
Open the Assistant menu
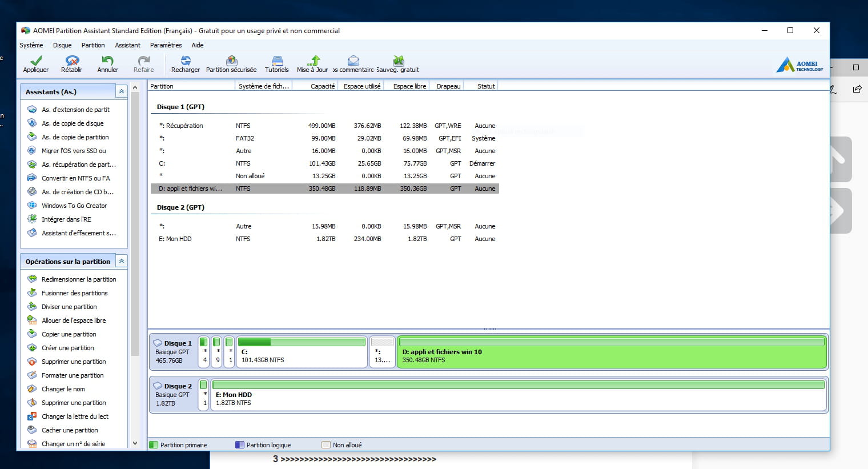pyautogui.click(x=127, y=45)
